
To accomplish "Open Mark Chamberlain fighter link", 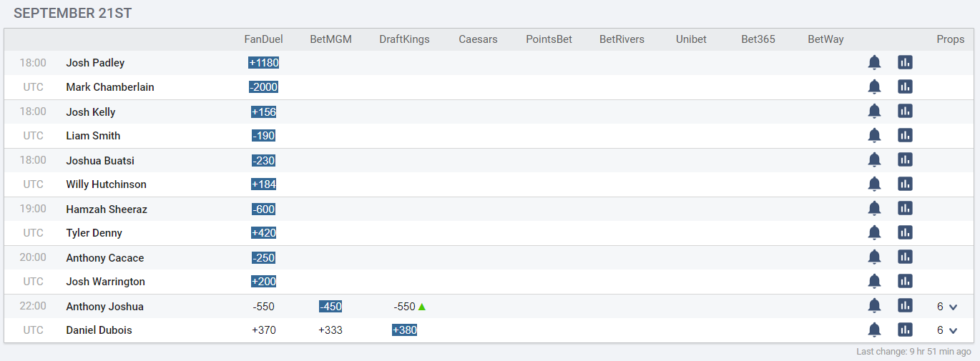I will pyautogui.click(x=110, y=87).
